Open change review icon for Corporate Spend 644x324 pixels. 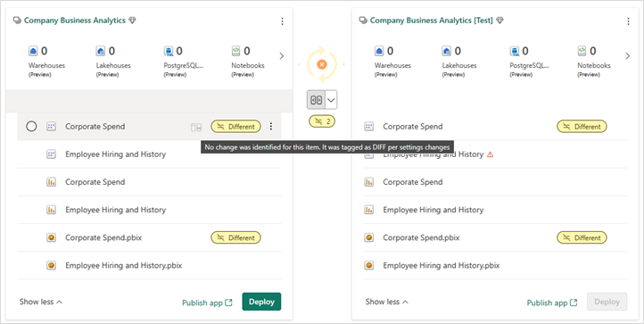click(196, 128)
